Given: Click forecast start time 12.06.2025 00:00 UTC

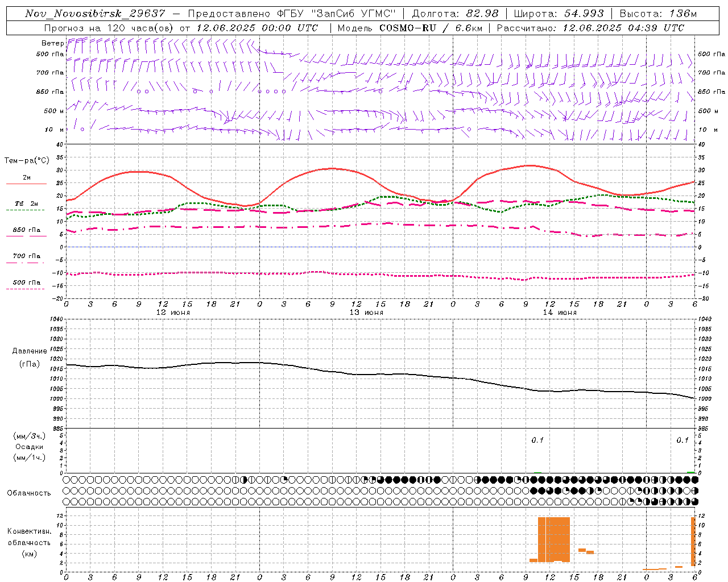Looking at the screenshot, I should pyautogui.click(x=257, y=28).
